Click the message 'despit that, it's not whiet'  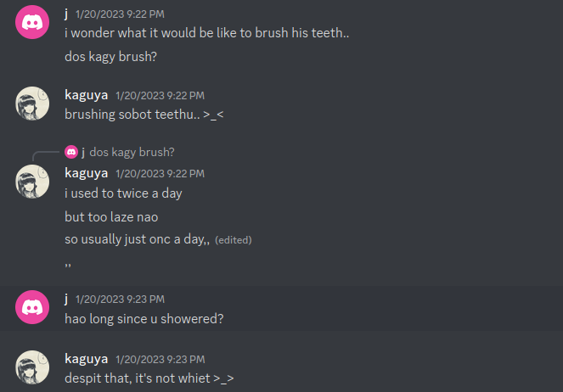149,378
